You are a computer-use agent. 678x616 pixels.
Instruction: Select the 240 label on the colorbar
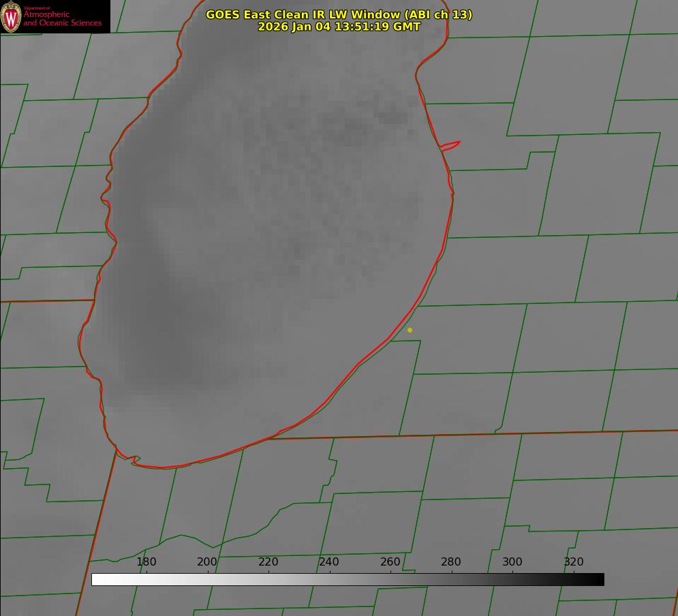329,561
